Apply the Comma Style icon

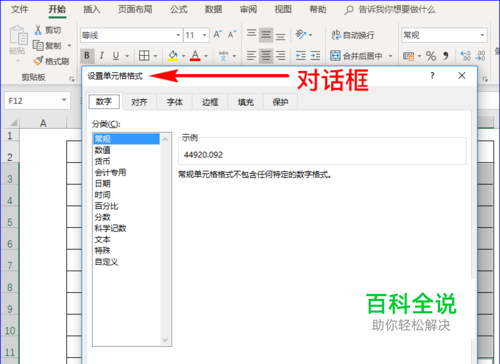(x=446, y=56)
